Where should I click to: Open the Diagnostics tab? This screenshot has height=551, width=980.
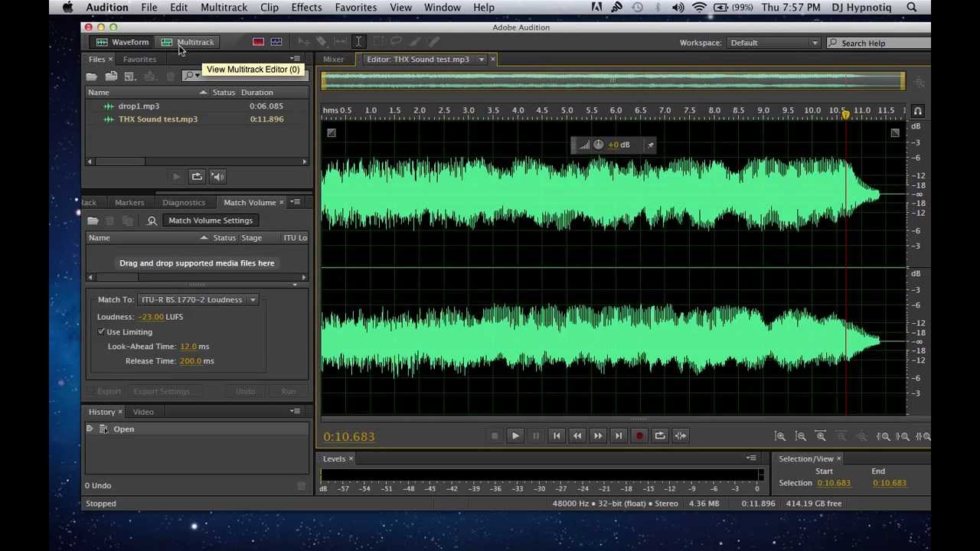[x=184, y=203]
